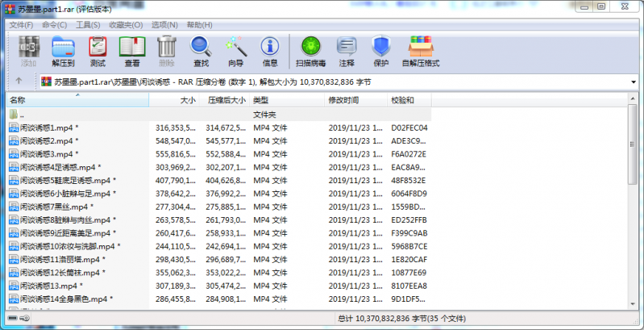644x330 pixels.
Task: Select the 保护 (Protect) shield icon
Action: pos(380,50)
